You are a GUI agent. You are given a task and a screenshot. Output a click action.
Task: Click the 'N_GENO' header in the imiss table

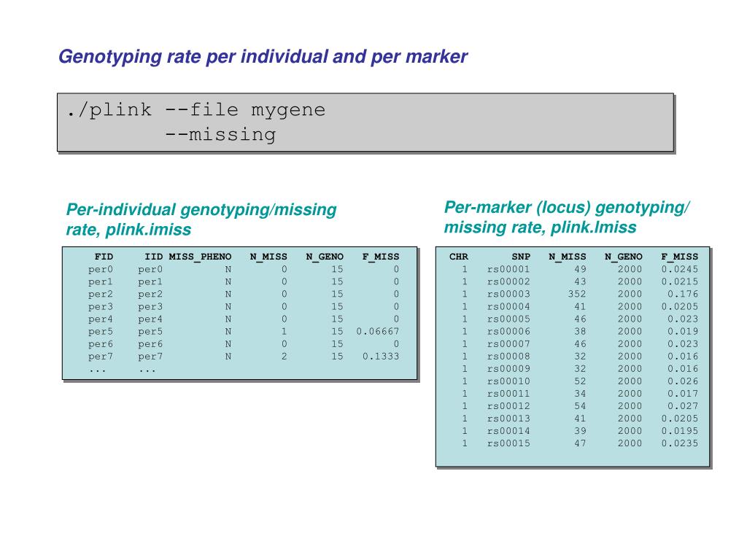point(325,257)
